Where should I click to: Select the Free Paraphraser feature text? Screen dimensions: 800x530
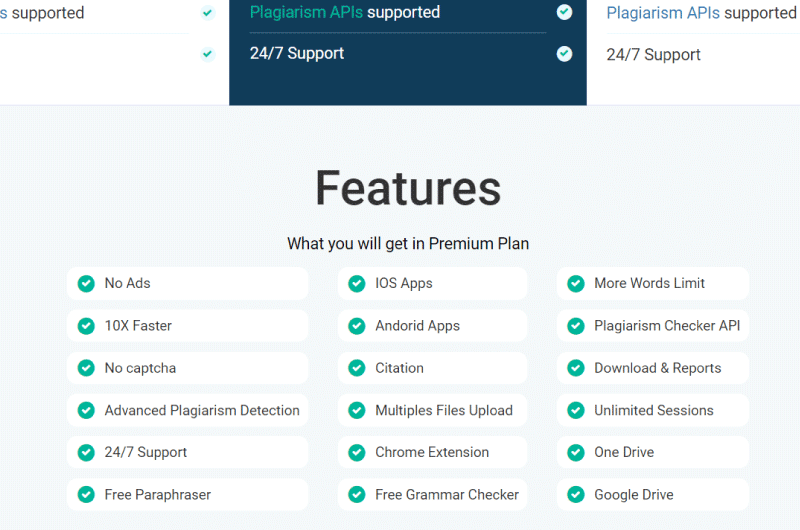(158, 495)
